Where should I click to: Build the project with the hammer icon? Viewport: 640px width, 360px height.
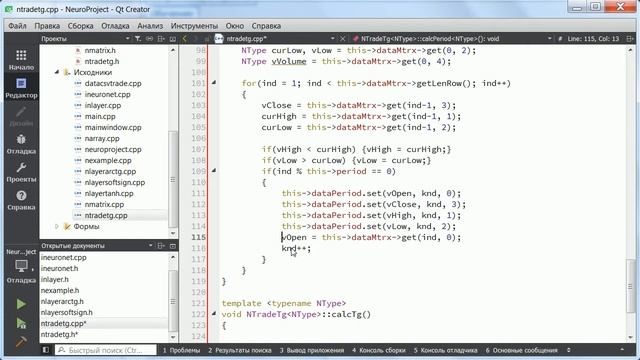(x=21, y=341)
